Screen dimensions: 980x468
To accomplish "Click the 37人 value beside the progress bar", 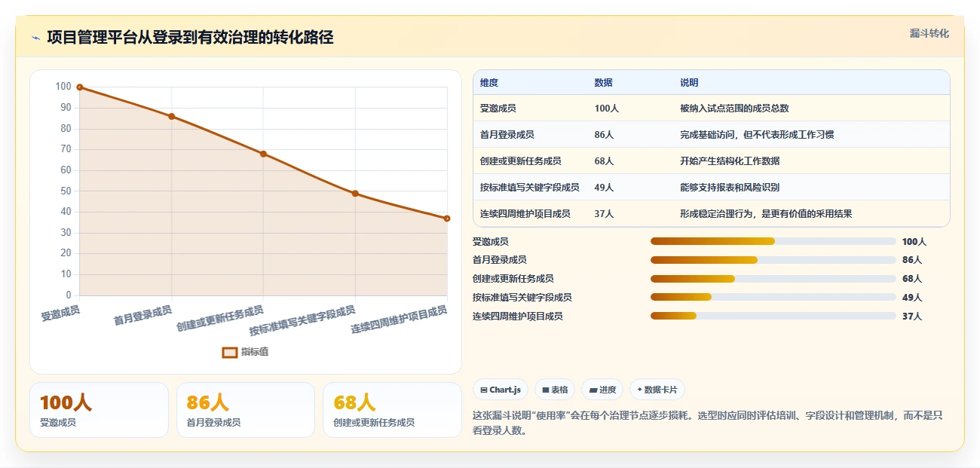I will (x=912, y=317).
